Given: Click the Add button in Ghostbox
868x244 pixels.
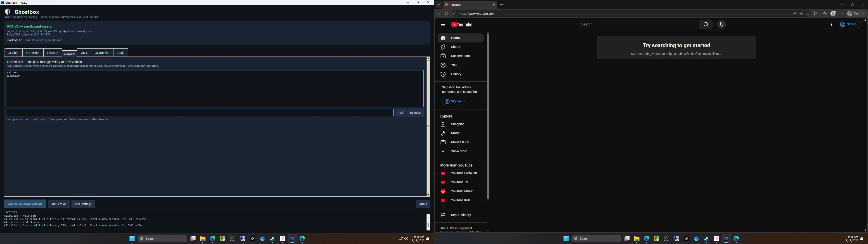Looking at the screenshot, I should point(400,113).
